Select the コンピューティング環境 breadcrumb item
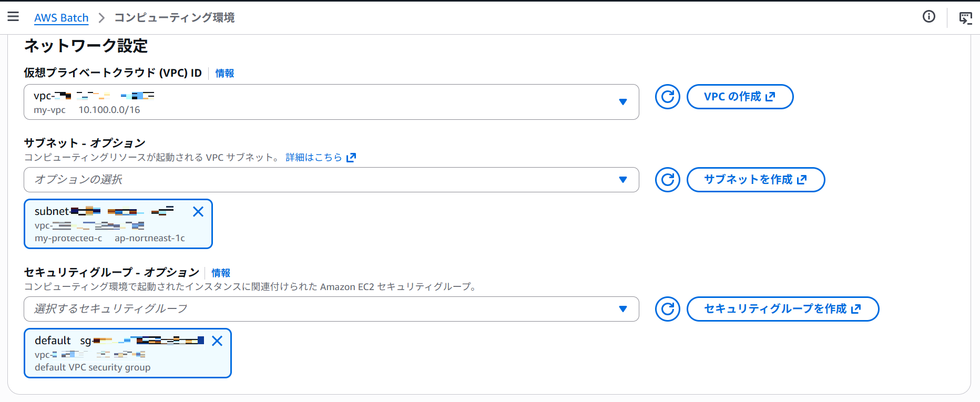Screen dimensions: 980x402 pyautogui.click(x=174, y=17)
